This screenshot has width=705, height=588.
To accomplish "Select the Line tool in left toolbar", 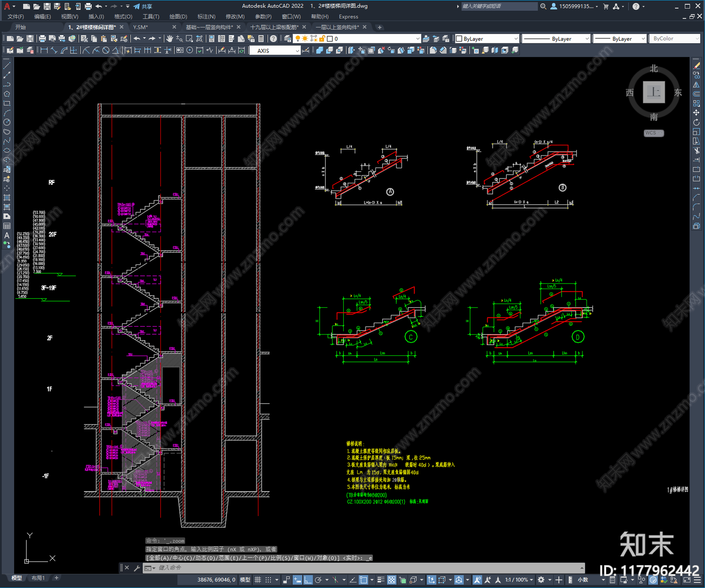I will point(7,66).
